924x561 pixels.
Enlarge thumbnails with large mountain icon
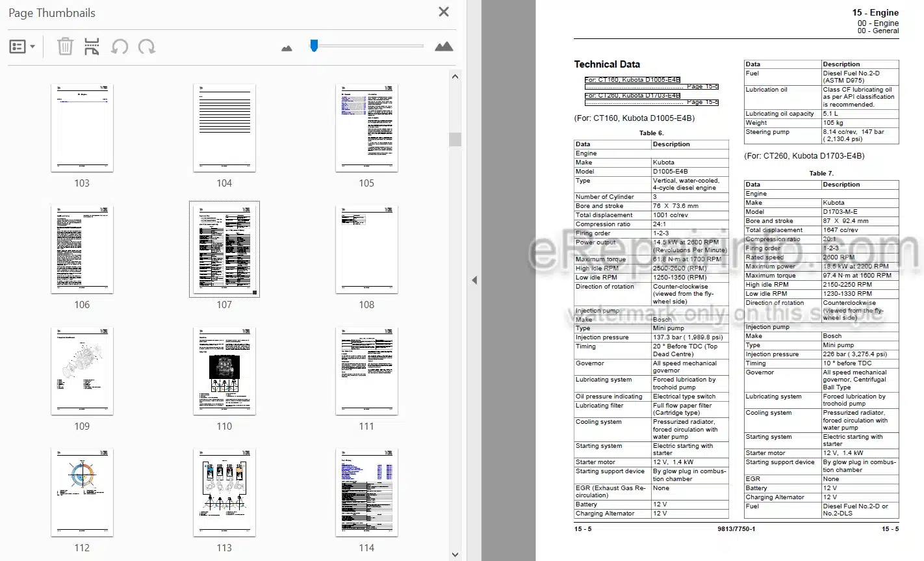pos(444,46)
